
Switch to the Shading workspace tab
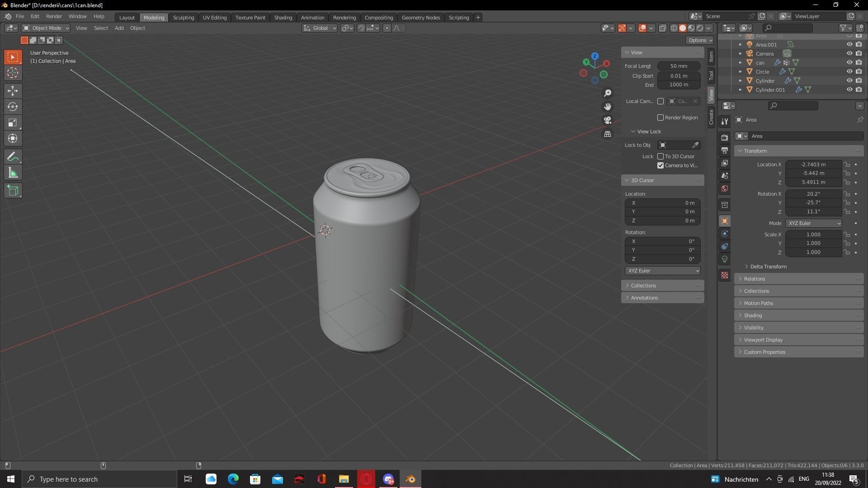[283, 17]
